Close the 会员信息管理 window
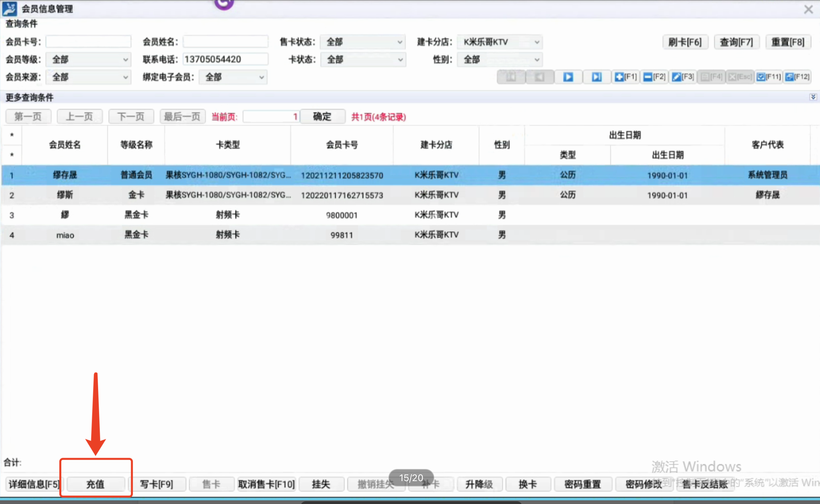This screenshot has width=820, height=504. pyautogui.click(x=809, y=9)
